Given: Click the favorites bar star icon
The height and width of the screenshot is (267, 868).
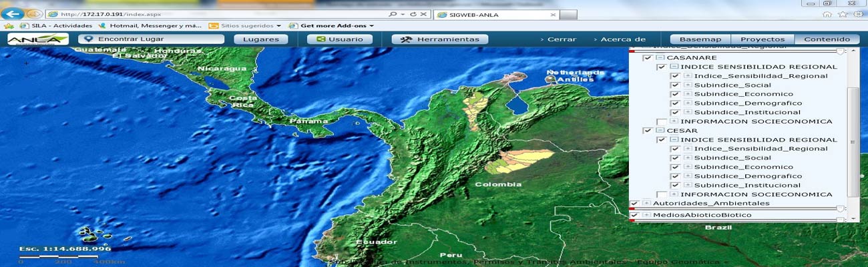Looking at the screenshot, I should [9, 26].
